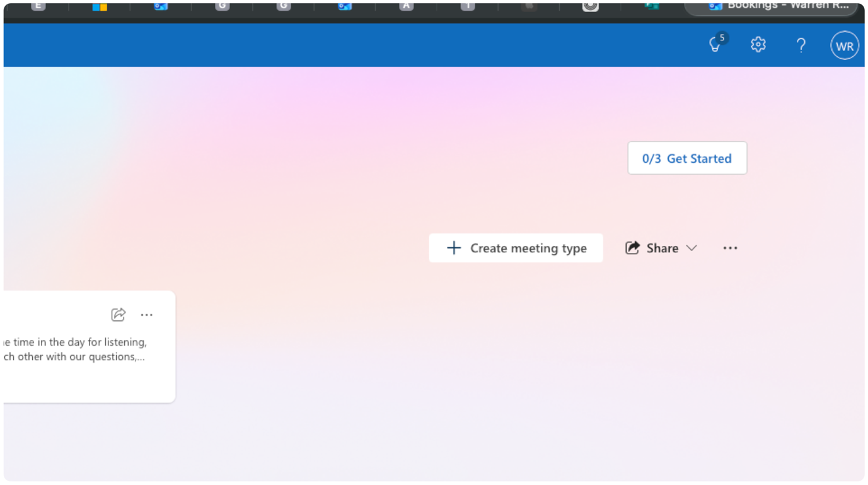This screenshot has height=485, width=868.
Task: Open the 0/3 Get Started checklist
Action: tap(687, 158)
